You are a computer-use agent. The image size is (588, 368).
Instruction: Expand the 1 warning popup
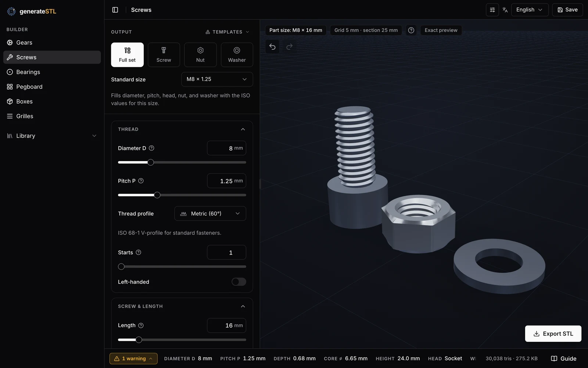(x=133, y=358)
